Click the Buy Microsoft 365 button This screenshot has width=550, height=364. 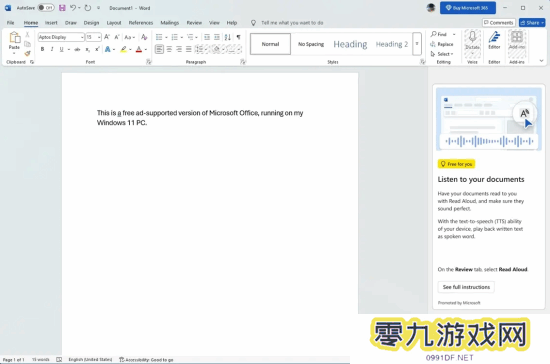[468, 8]
